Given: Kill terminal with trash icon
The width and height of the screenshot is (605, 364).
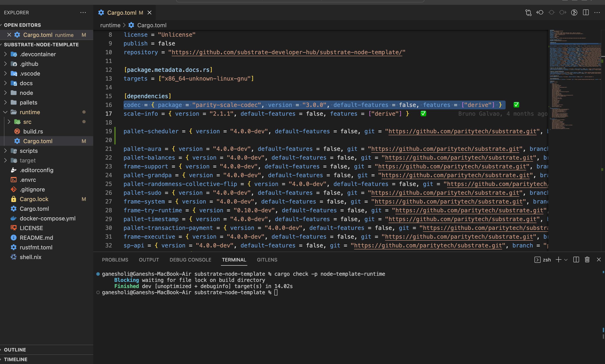Looking at the screenshot, I should pyautogui.click(x=587, y=260).
